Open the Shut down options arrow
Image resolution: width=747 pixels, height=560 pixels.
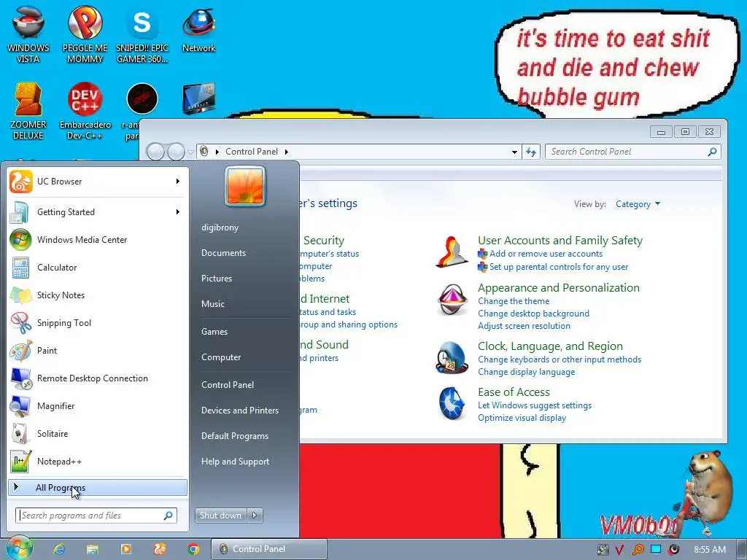click(255, 516)
